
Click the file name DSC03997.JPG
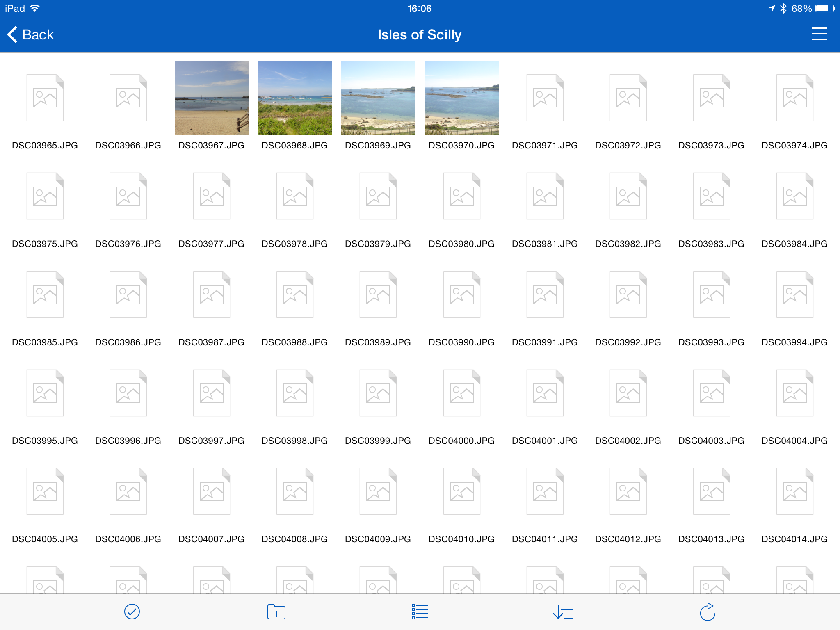pyautogui.click(x=212, y=441)
